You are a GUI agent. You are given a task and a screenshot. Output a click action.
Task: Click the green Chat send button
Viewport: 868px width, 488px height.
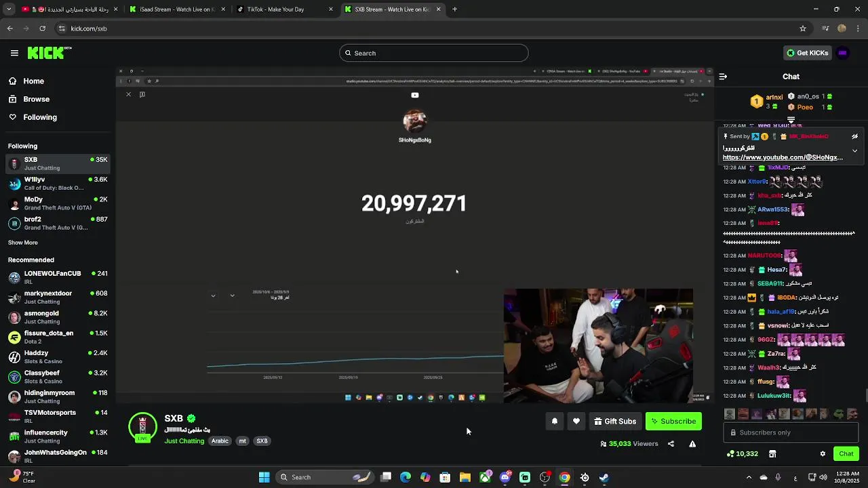[x=846, y=454]
